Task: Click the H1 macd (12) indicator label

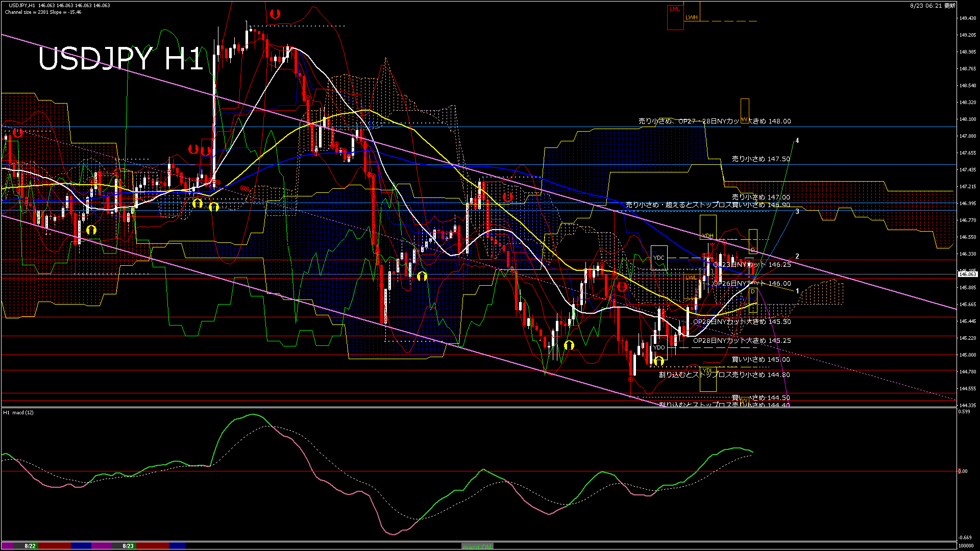Action: [18, 412]
